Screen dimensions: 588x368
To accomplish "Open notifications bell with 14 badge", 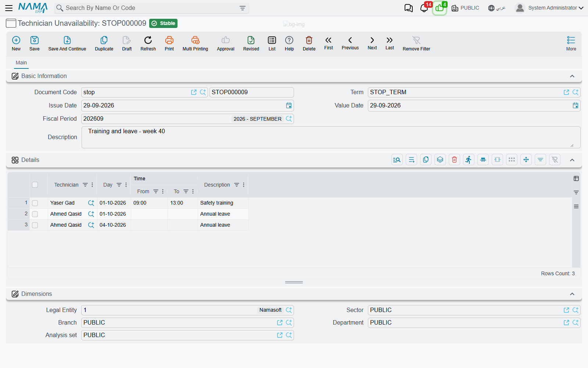I will pos(424,8).
